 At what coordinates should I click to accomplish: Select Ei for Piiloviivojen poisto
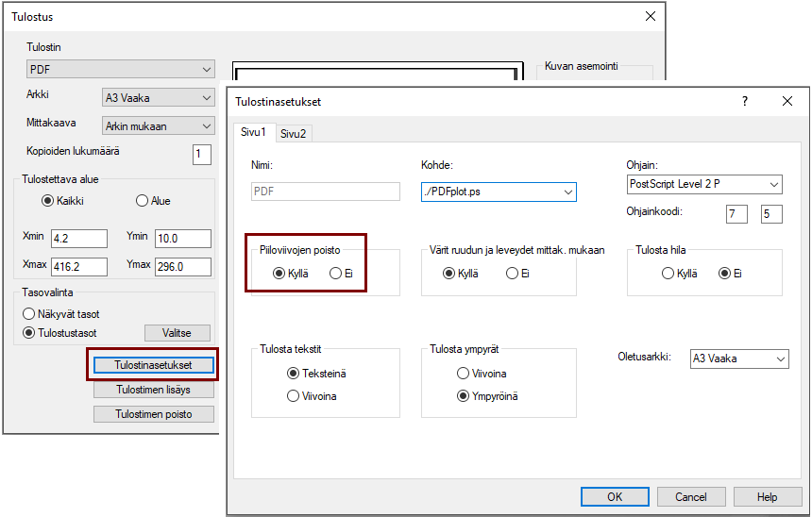pyautogui.click(x=335, y=274)
